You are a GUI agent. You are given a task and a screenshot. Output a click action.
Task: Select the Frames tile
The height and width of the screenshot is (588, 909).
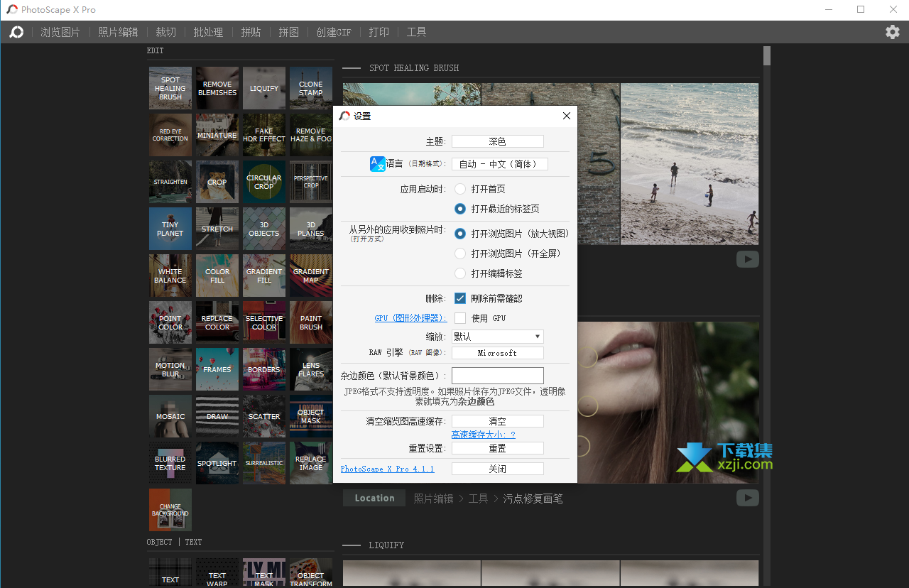tap(217, 369)
